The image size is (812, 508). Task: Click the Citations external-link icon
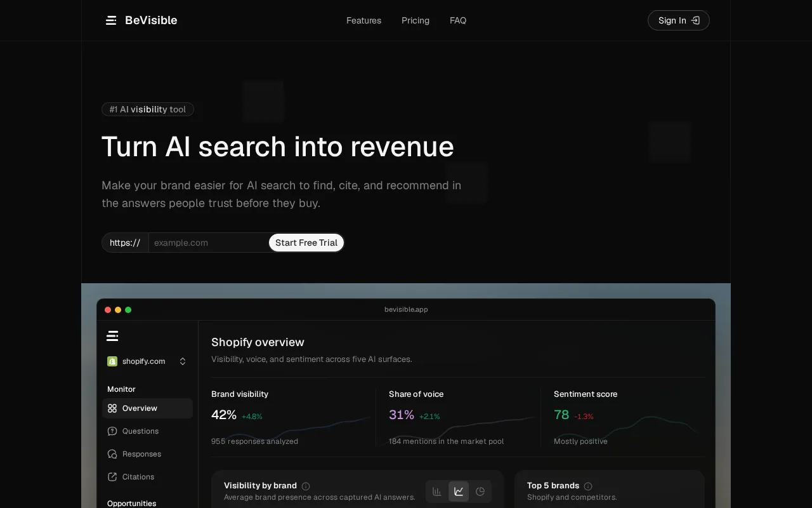112,477
